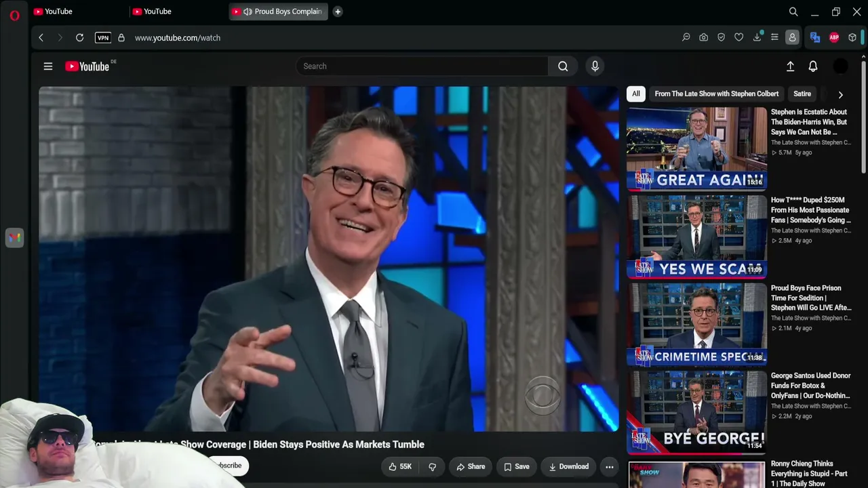
Task: Open the BYE GEORGE video thumbnail
Action: pos(696,413)
